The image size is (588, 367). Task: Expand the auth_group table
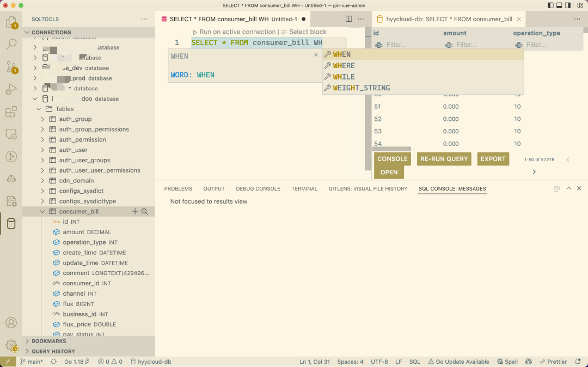click(x=43, y=119)
